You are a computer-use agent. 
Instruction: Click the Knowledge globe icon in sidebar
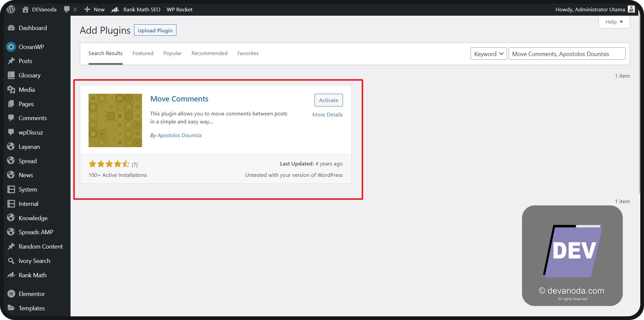click(11, 218)
